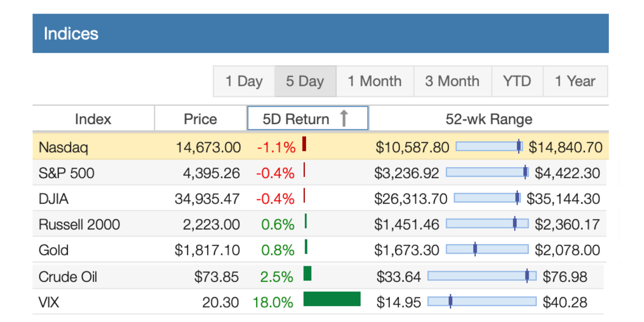Click DJIA 52-week low $26,313.70

[411, 199]
